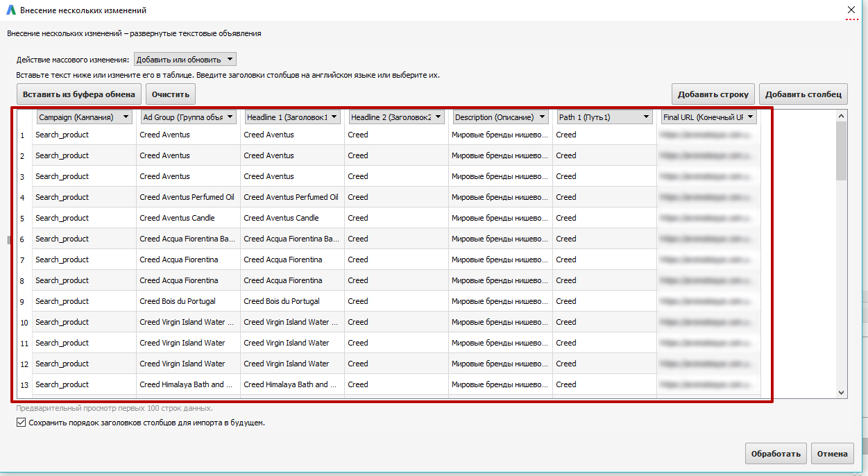This screenshot has height=476, width=868.
Task: Open the Headline 1 column header dropdown
Action: (293, 117)
